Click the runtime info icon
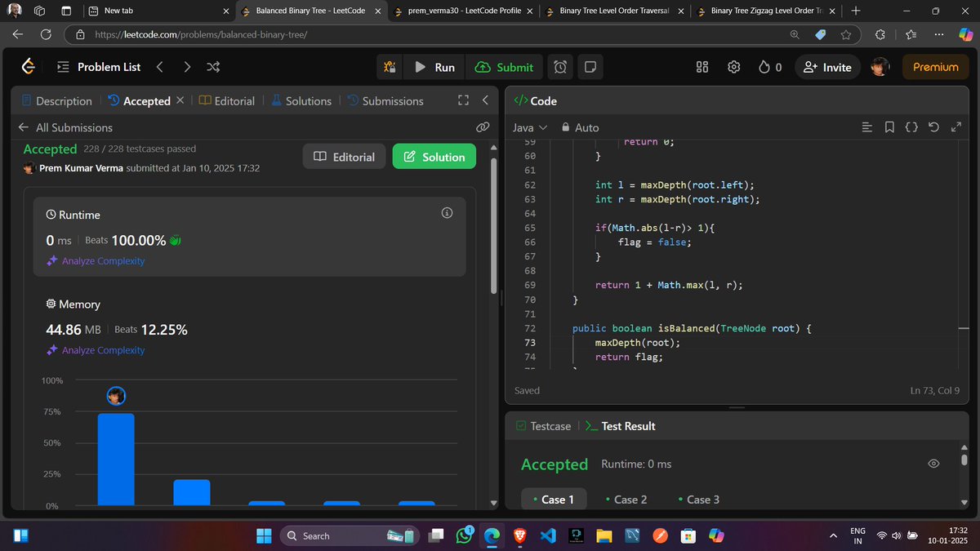The width and height of the screenshot is (980, 551). (447, 213)
